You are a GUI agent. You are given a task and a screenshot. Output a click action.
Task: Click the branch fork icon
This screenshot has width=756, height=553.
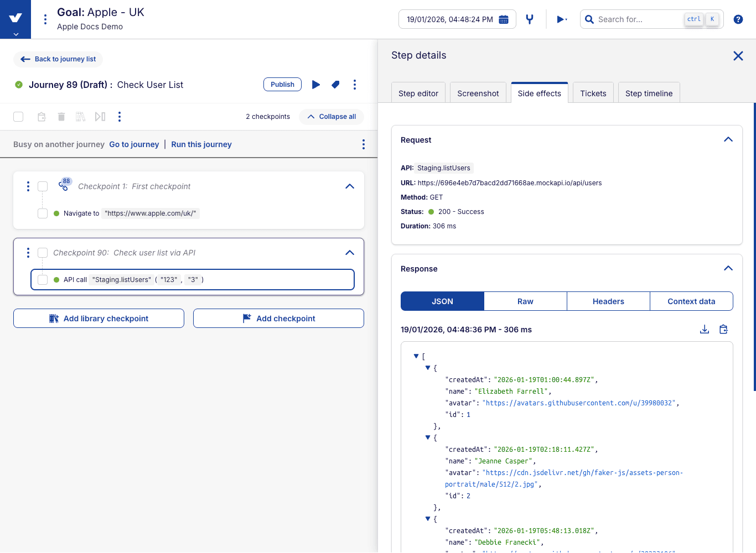pyautogui.click(x=530, y=19)
